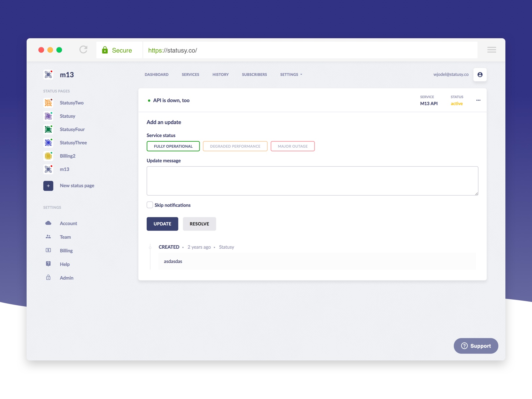The image size is (532, 399).
Task: Open the Services tab
Action: click(191, 74)
